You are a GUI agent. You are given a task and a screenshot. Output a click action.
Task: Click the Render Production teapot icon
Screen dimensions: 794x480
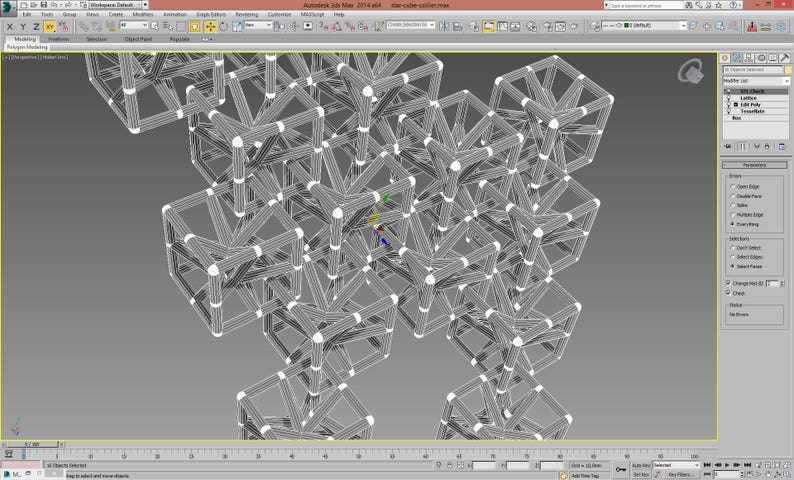pos(574,26)
